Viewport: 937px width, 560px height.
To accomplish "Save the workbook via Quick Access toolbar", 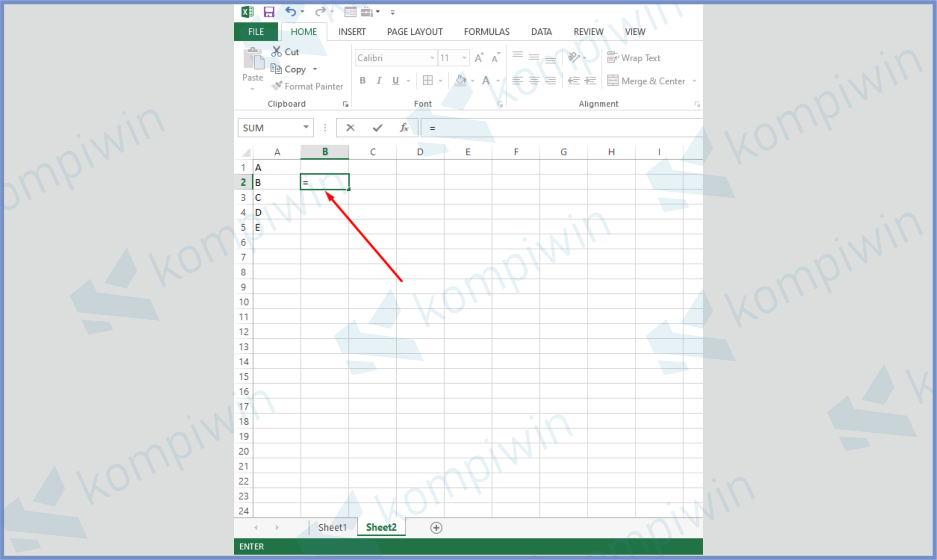I will click(269, 12).
